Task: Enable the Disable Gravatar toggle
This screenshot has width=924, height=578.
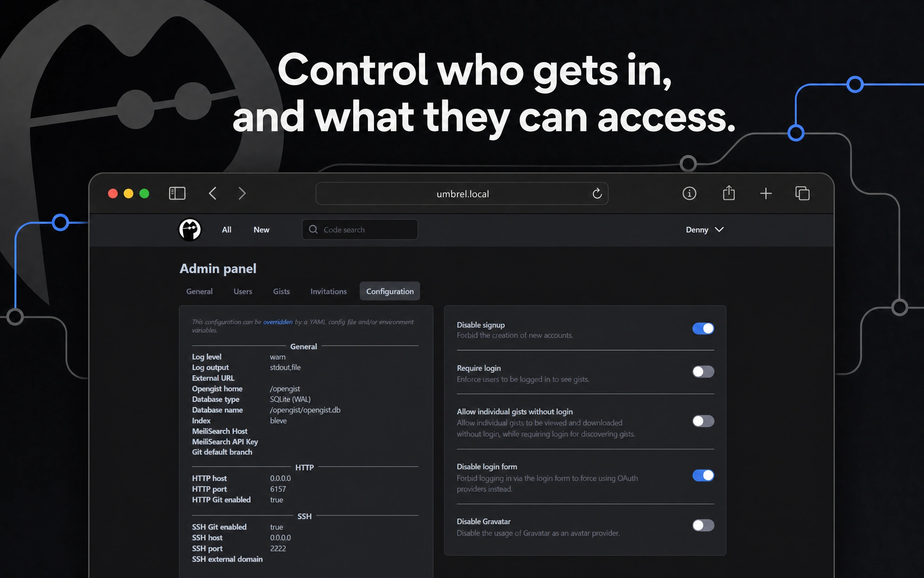Action: pyautogui.click(x=703, y=525)
